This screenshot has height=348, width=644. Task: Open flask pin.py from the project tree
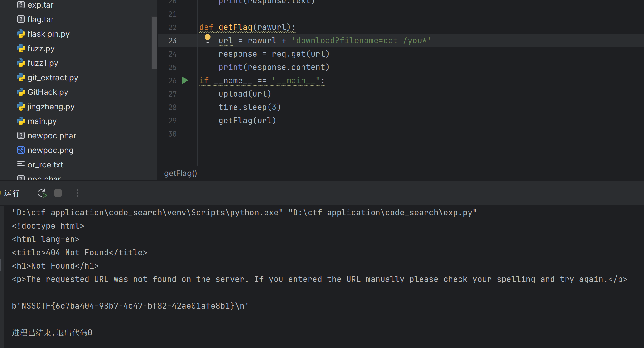click(x=48, y=34)
